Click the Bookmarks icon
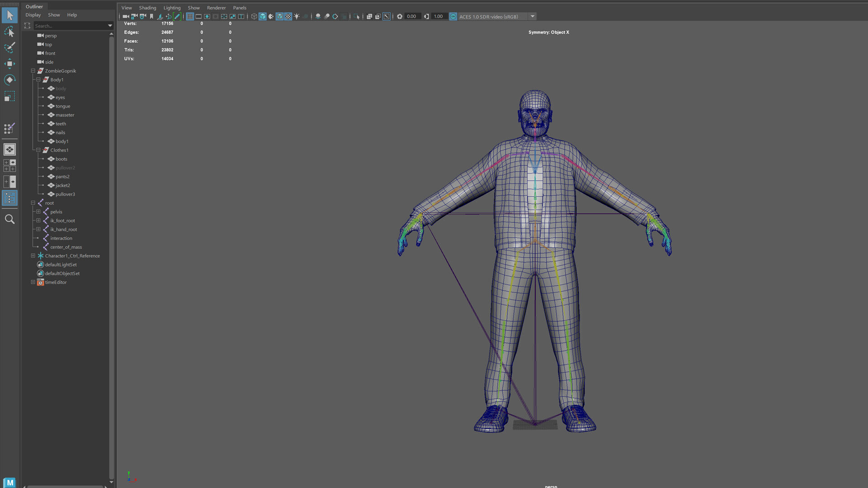868x488 pixels. [x=151, y=16]
